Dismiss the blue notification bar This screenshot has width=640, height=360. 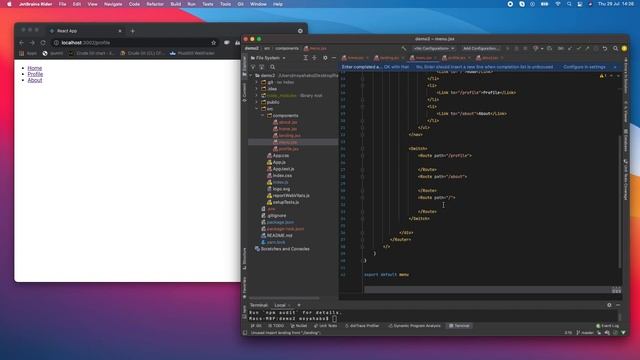coord(615,67)
